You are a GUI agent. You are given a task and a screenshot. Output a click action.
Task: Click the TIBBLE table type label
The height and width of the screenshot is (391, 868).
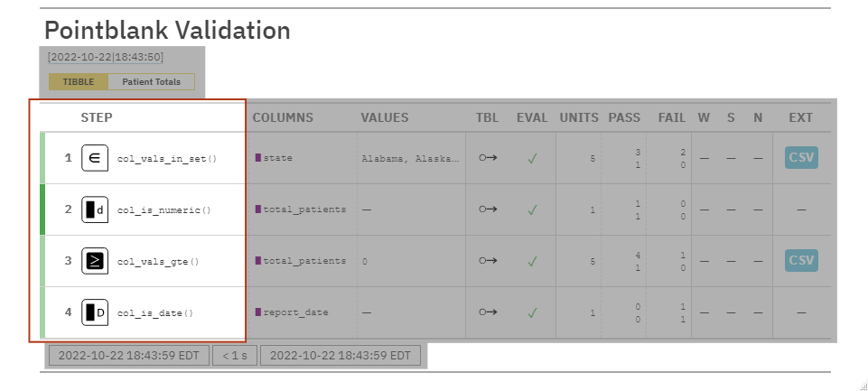pos(79,82)
